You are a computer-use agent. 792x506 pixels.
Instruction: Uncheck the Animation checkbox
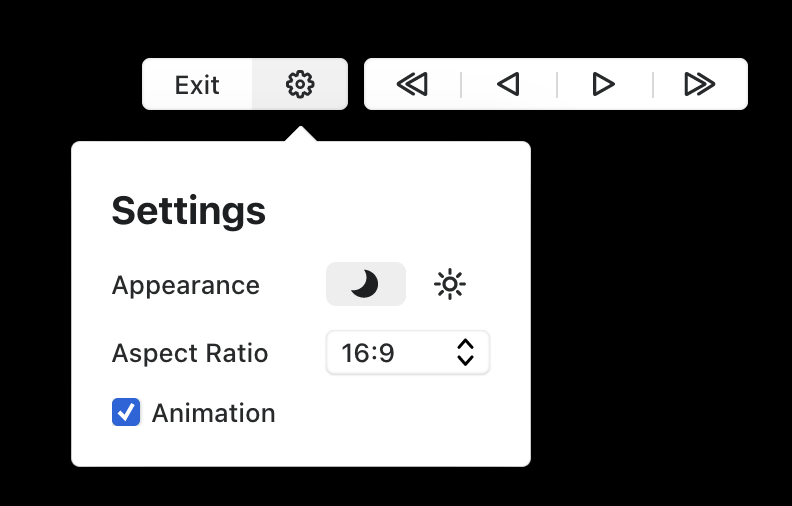[126, 412]
